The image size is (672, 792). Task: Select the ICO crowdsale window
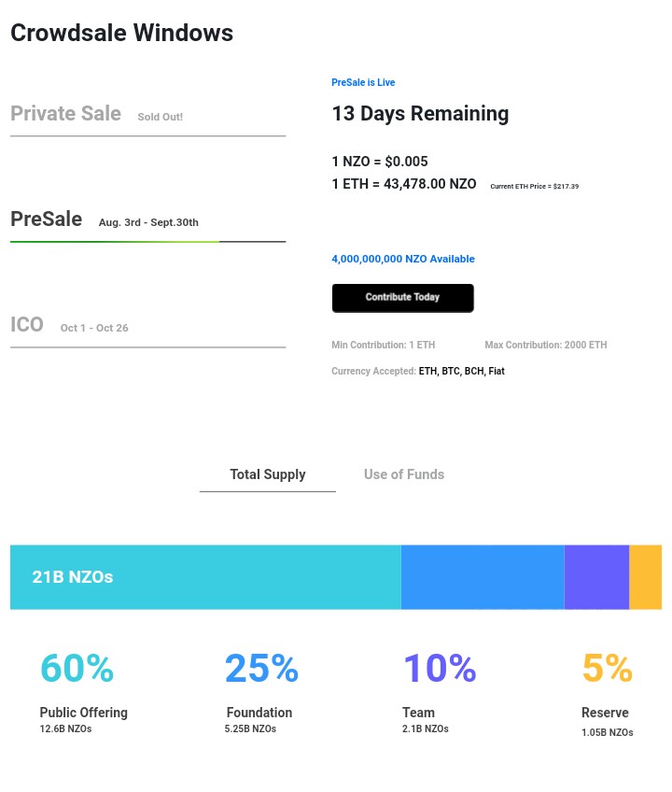point(27,324)
